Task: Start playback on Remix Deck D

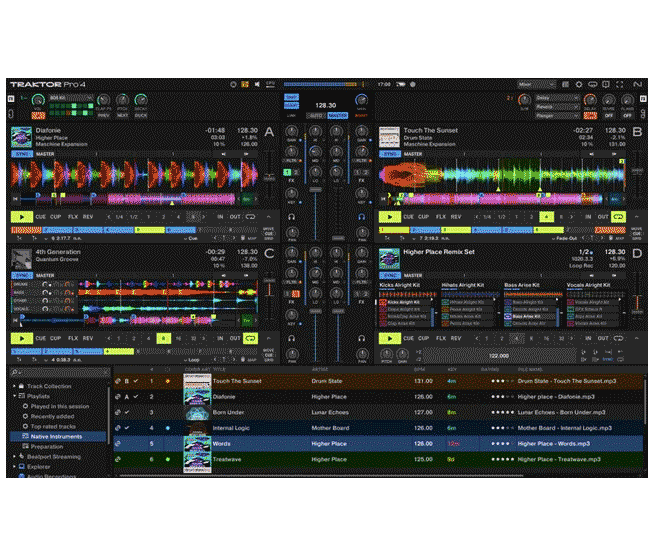Action: [x=390, y=338]
